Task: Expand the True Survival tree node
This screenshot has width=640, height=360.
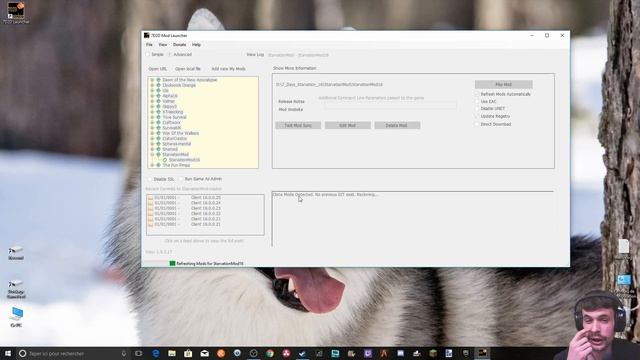Action: [x=152, y=117]
